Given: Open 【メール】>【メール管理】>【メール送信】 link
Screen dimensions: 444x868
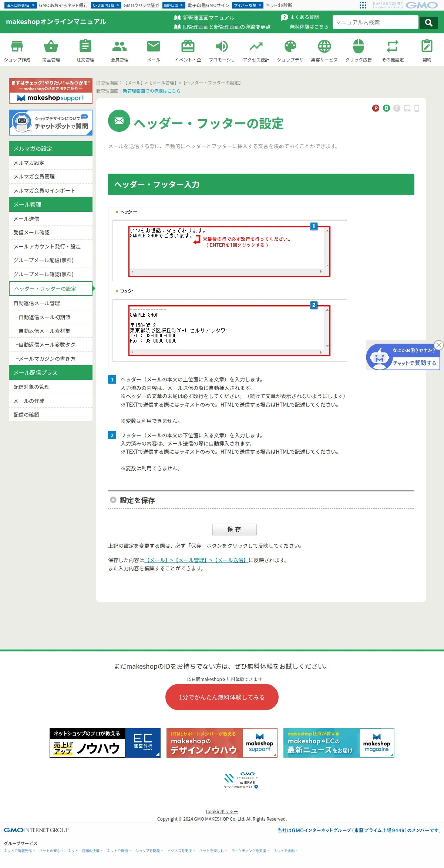Looking at the screenshot, I should point(196,560).
